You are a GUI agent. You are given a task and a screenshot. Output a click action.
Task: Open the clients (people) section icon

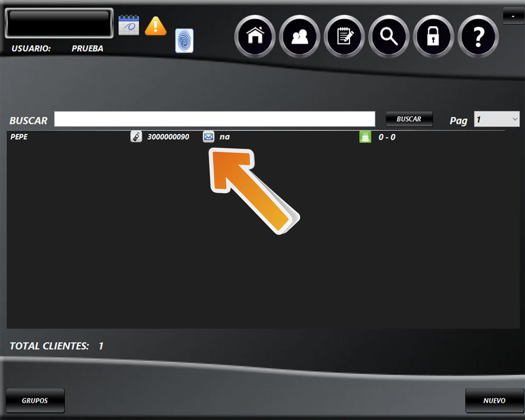pyautogui.click(x=300, y=36)
